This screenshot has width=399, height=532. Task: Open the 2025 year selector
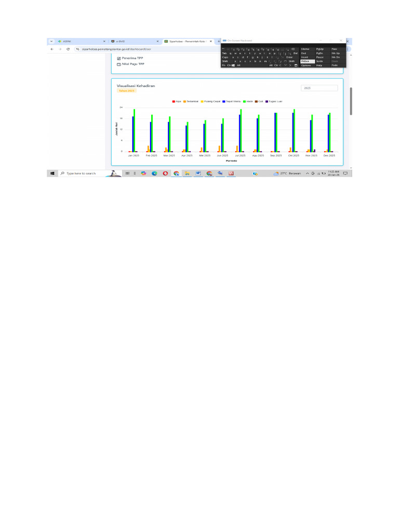tap(320, 88)
